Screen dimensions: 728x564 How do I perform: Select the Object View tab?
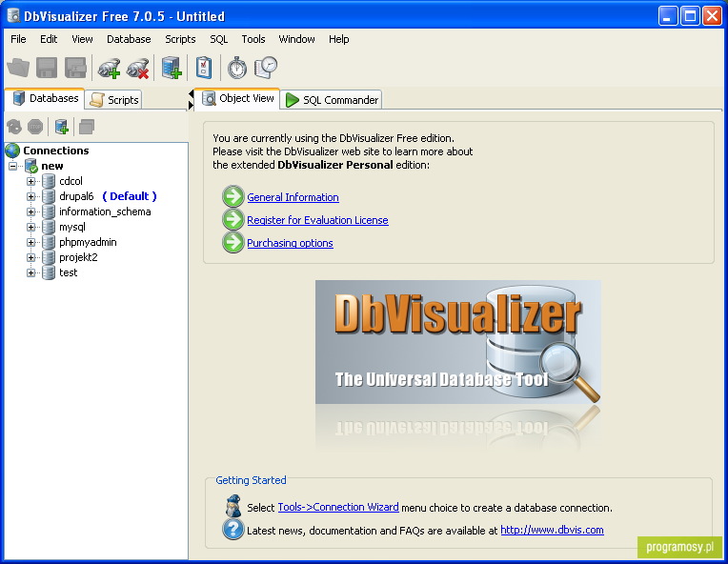(237, 98)
